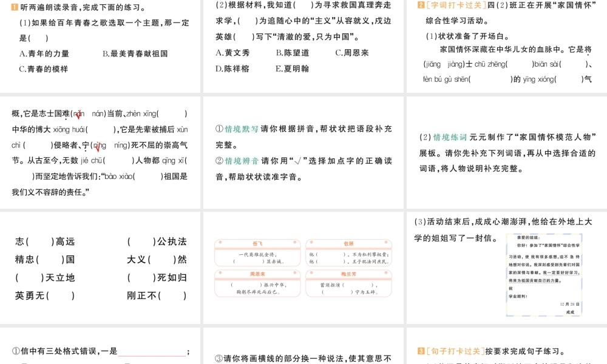Open the slide with 情境默写 and 情境辨音 instructions
Screen dimensions: 607x364
303,152
